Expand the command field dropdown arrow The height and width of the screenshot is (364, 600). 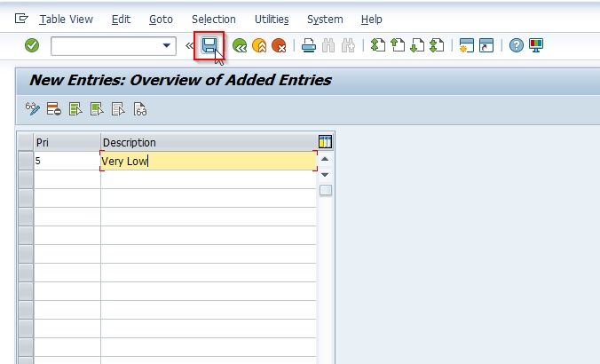167,45
